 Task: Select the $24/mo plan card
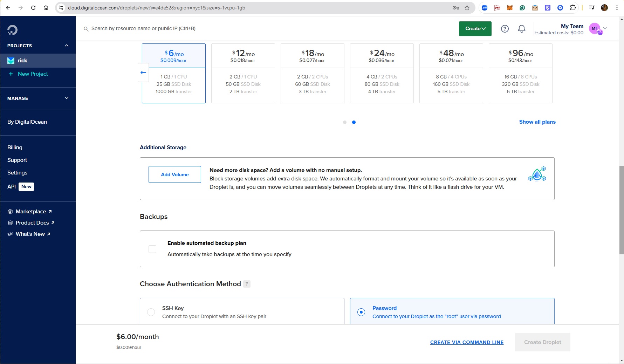click(x=382, y=73)
